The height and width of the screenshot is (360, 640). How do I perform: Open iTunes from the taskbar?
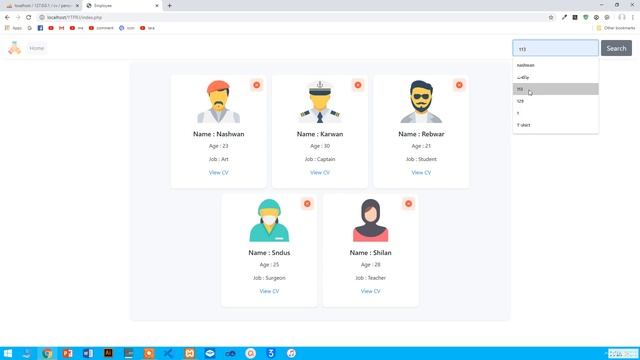click(291, 353)
